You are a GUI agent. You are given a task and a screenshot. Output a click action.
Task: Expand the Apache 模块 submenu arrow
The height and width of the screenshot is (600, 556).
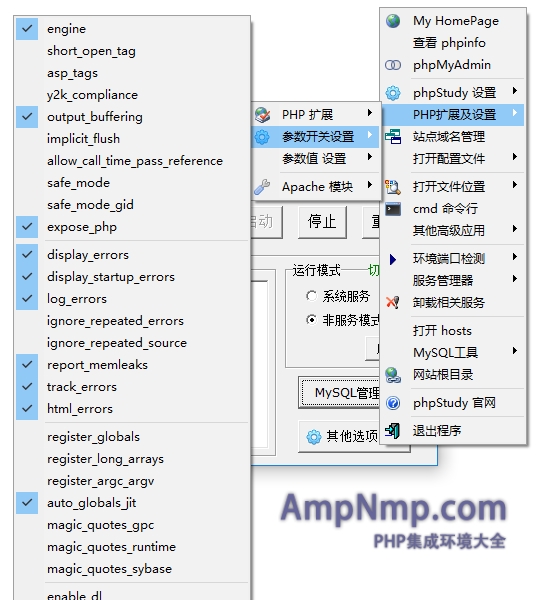click(370, 185)
